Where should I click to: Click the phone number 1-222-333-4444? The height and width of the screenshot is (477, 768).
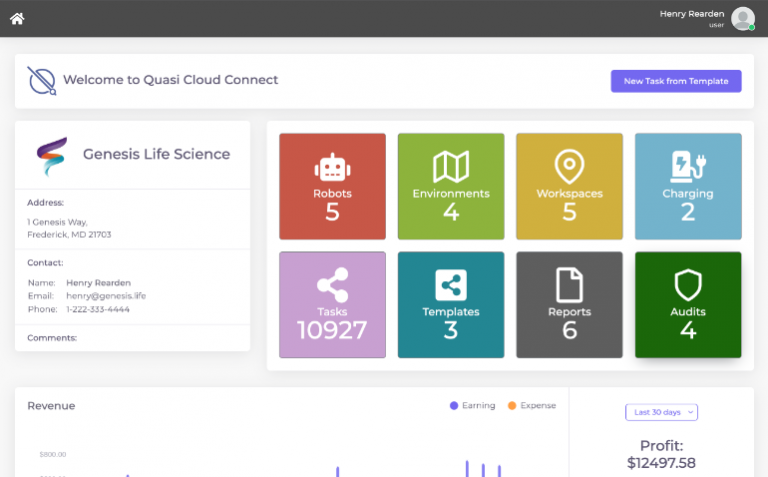click(98, 309)
